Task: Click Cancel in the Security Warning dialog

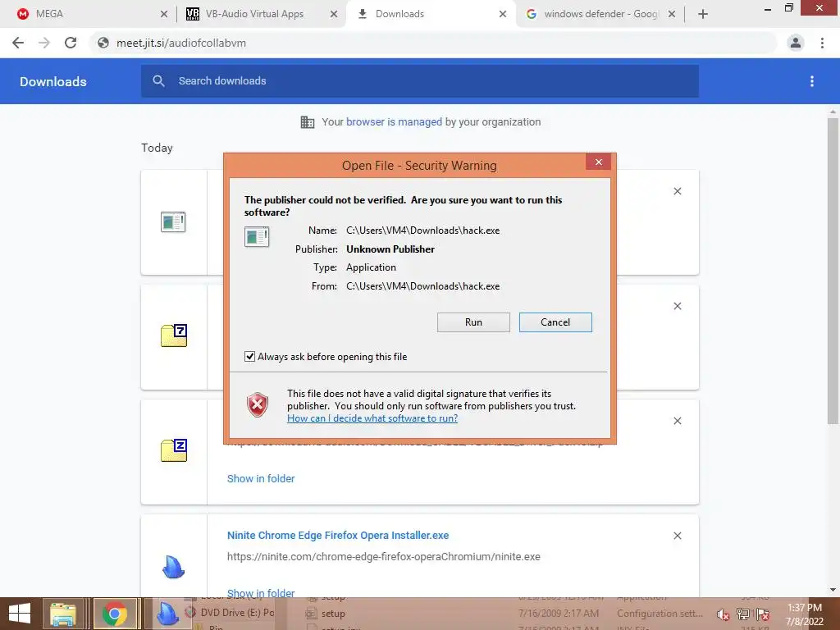Action: (555, 322)
